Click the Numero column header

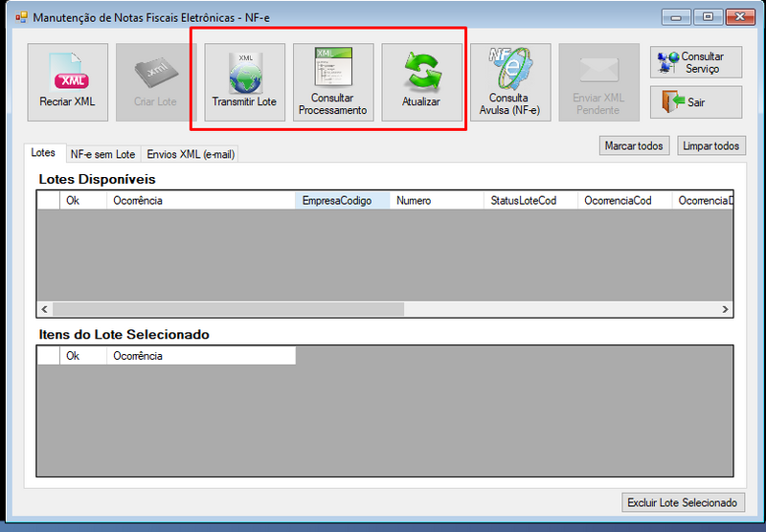pyautogui.click(x=437, y=201)
